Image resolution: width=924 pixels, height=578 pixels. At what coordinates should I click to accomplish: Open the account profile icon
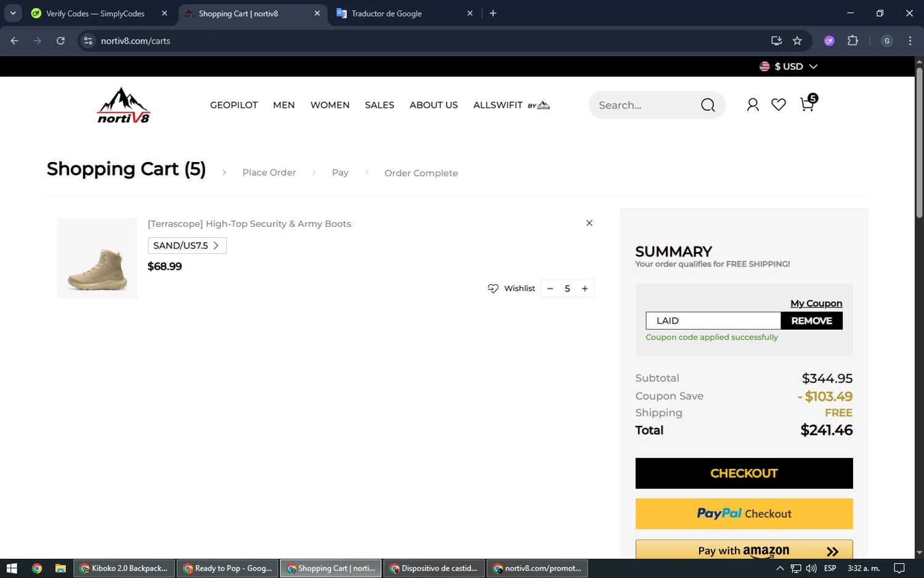coord(752,105)
